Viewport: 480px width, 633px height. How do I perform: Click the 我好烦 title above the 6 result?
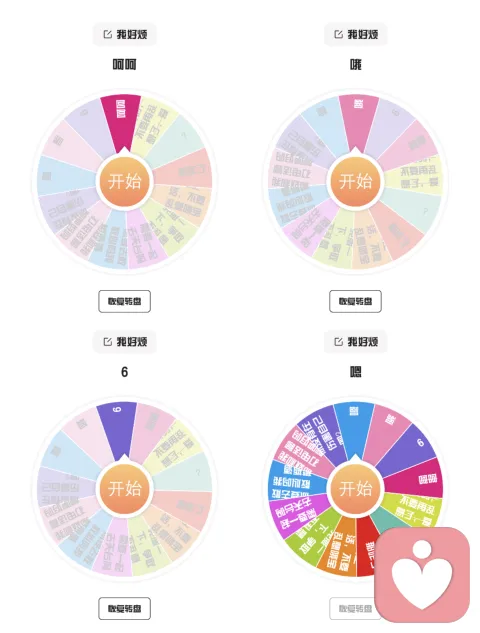(x=132, y=342)
